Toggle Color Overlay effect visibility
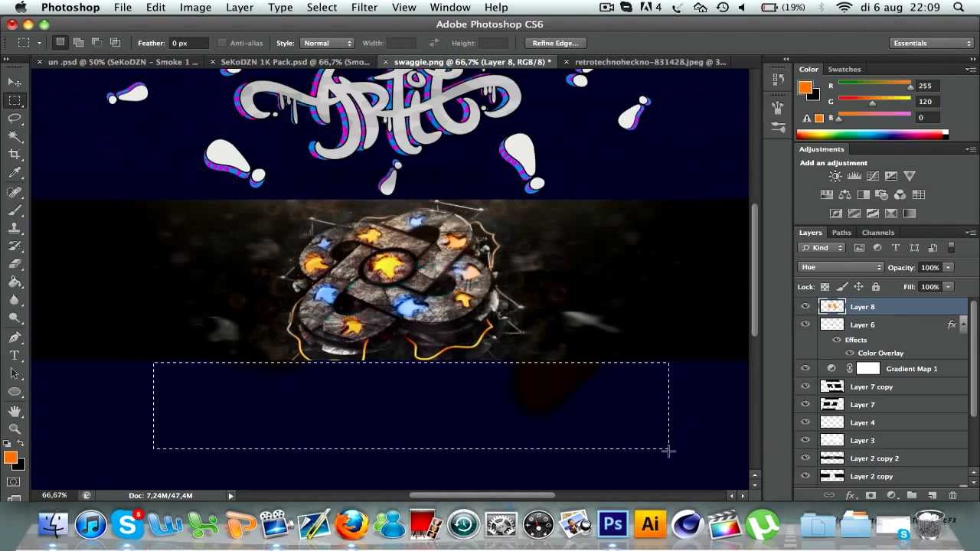The image size is (980, 551). click(x=850, y=353)
